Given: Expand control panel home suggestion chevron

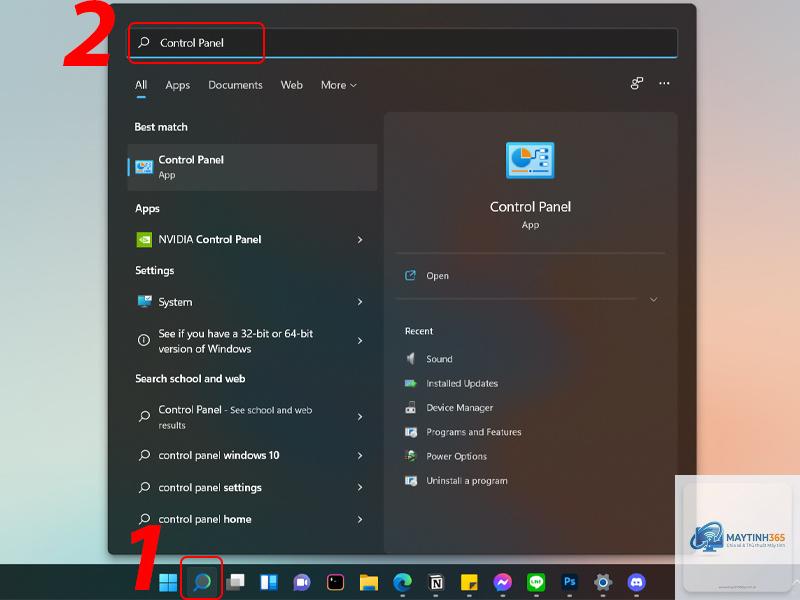Looking at the screenshot, I should pyautogui.click(x=360, y=519).
